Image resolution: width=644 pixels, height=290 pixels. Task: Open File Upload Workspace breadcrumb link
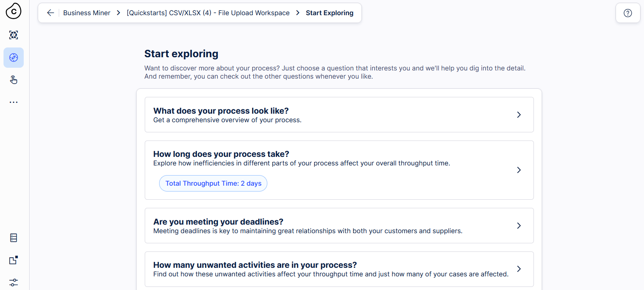click(x=208, y=13)
